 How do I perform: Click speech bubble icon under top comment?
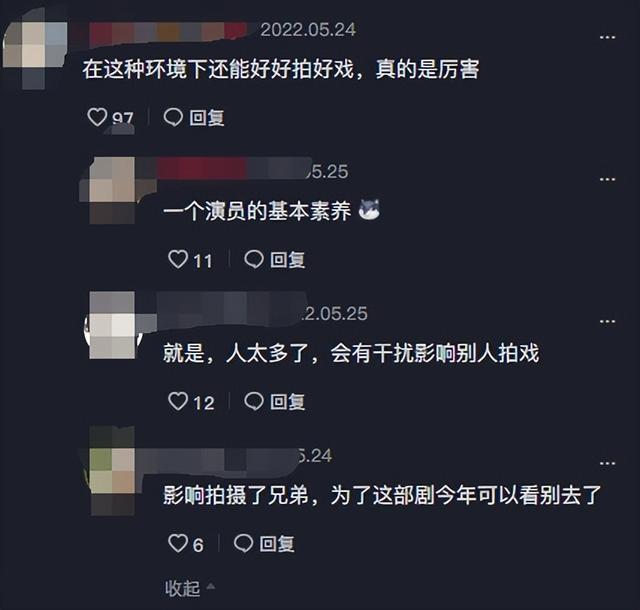pyautogui.click(x=173, y=117)
